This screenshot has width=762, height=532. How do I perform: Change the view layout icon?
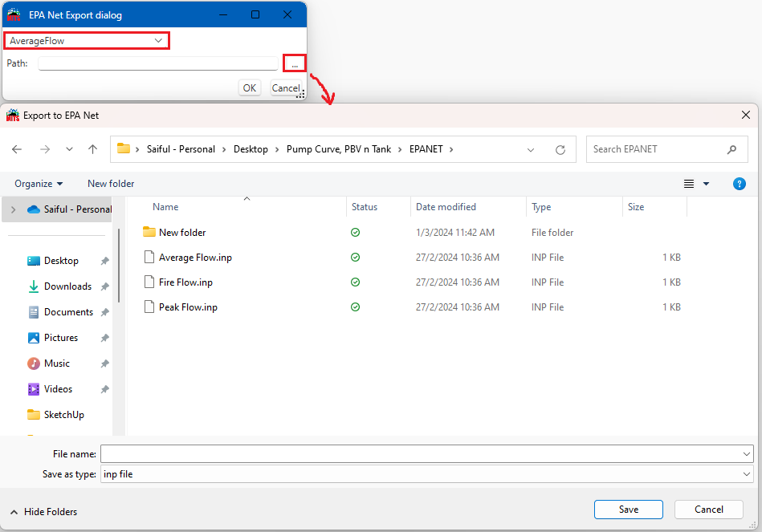[x=689, y=184]
